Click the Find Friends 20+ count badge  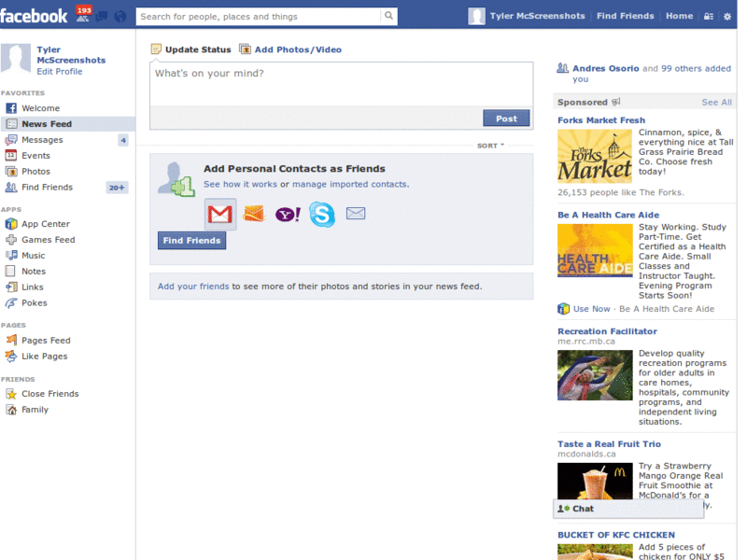pos(117,188)
